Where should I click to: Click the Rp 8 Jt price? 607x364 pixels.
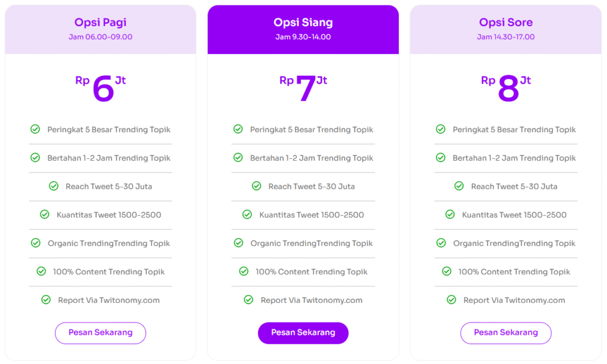point(506,88)
